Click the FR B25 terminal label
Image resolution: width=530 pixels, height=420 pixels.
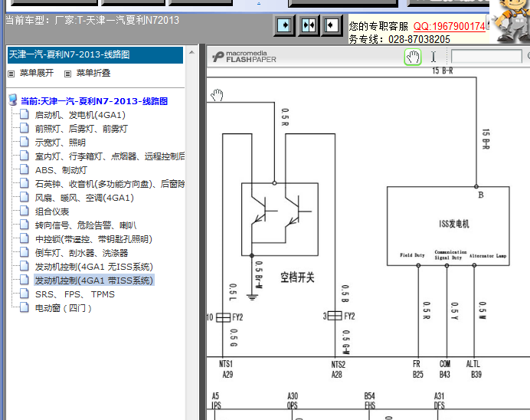(417, 369)
